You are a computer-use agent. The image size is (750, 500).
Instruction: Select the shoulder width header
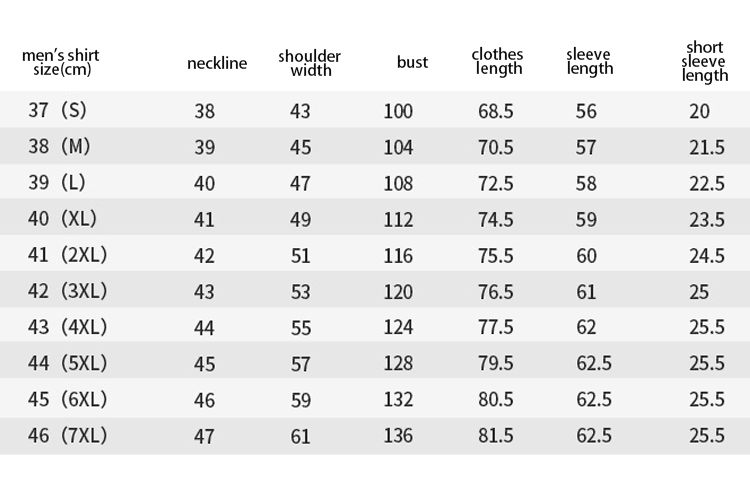click(x=309, y=63)
